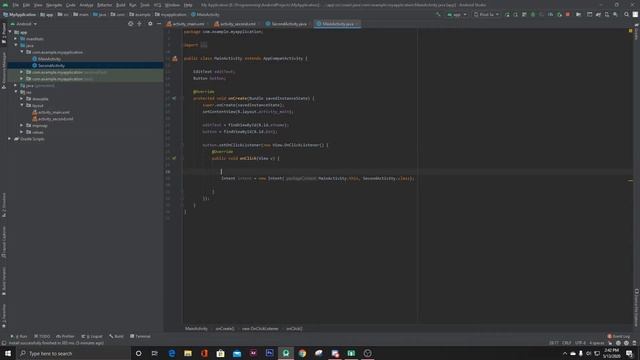The width and height of the screenshot is (640, 360).
Task: Click the scroll-from-source target icon
Action: pos(131,24)
